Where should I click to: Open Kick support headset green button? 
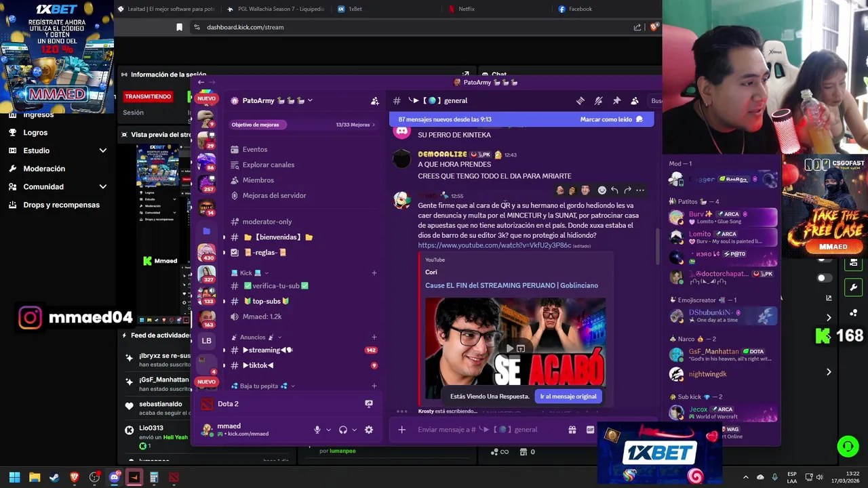point(848,446)
